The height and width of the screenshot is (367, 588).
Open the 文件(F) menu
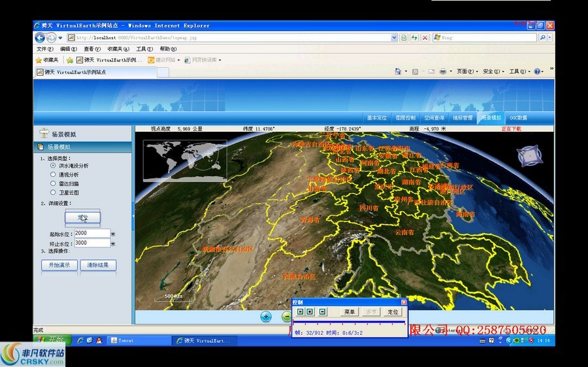44,49
